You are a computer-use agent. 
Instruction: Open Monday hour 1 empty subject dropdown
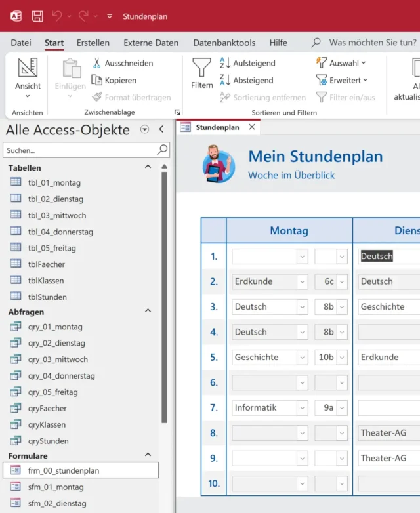click(302, 256)
